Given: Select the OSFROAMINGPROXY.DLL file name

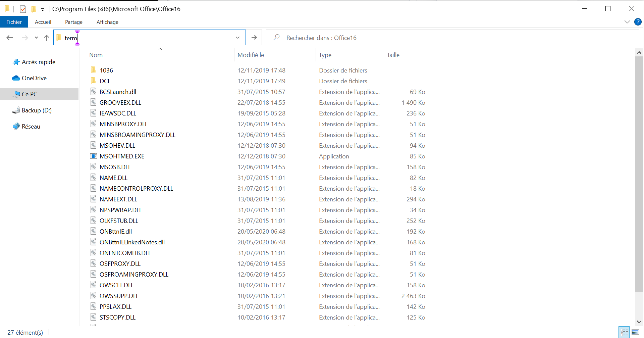Looking at the screenshot, I should click(x=134, y=275).
